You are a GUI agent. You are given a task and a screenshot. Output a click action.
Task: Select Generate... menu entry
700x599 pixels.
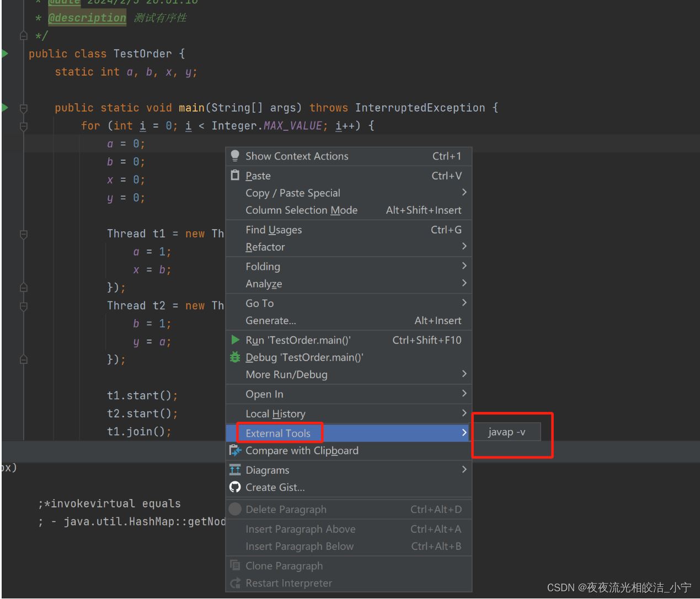coord(271,320)
